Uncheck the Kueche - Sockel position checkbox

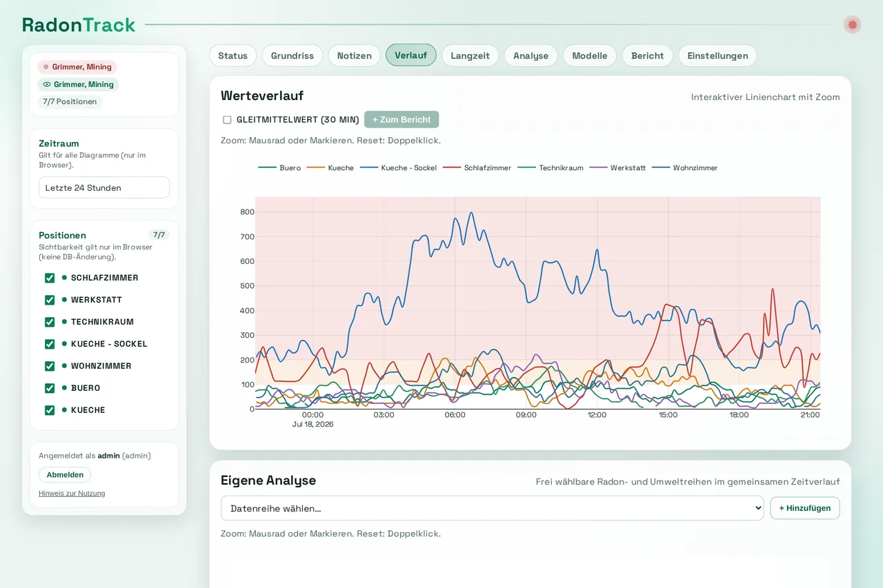pos(50,344)
